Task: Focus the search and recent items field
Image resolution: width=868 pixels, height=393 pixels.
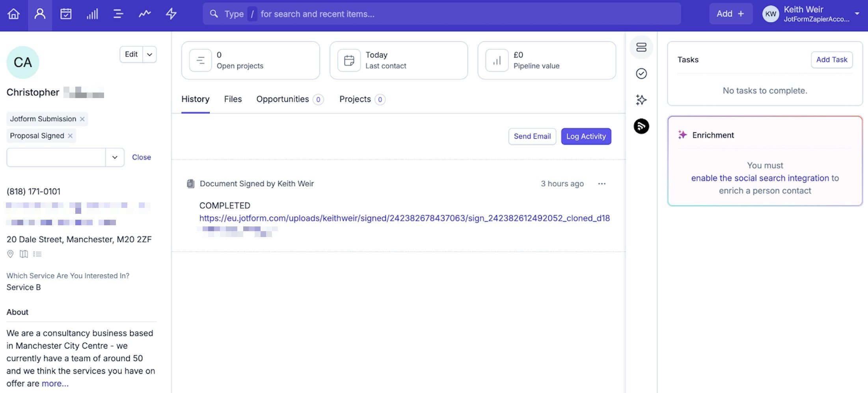Action: click(x=441, y=14)
